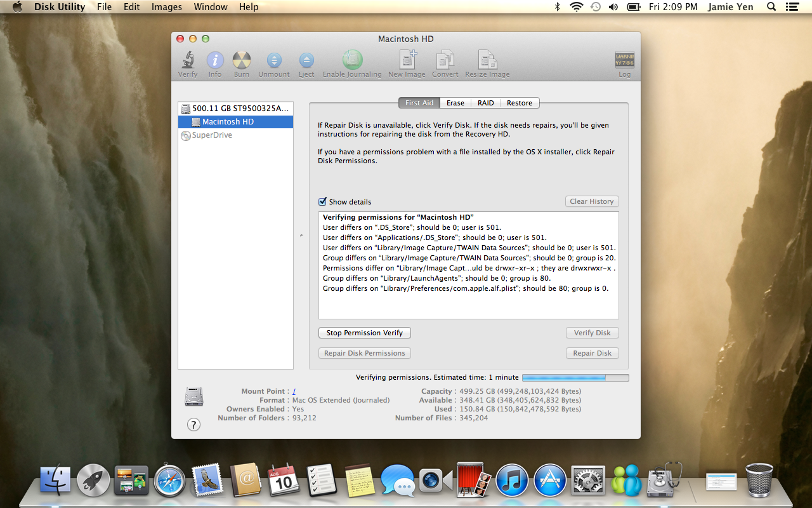Click the Time Machine menu bar icon
Screen dimensions: 812x508
(595, 7)
